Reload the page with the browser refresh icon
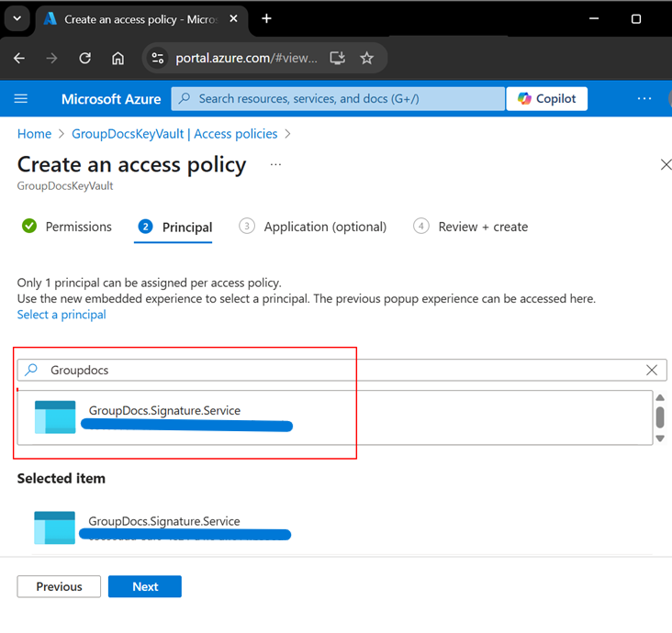This screenshot has width=672, height=633. tap(84, 58)
